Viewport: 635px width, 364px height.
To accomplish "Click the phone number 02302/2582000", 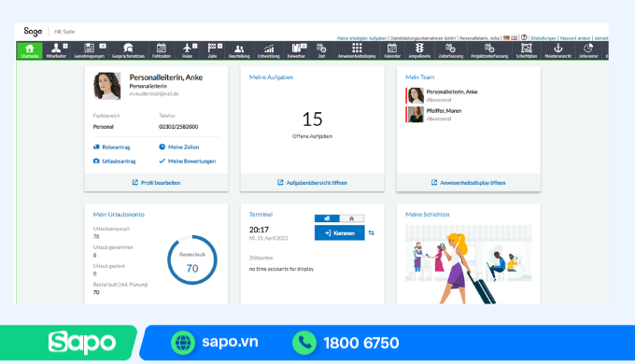I will point(178,127).
